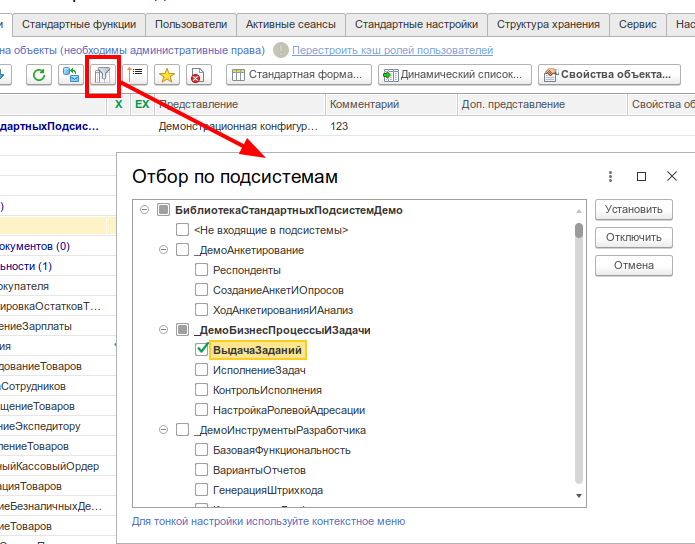Uncheck ВыдачаЗаданий checkbox

[201, 349]
